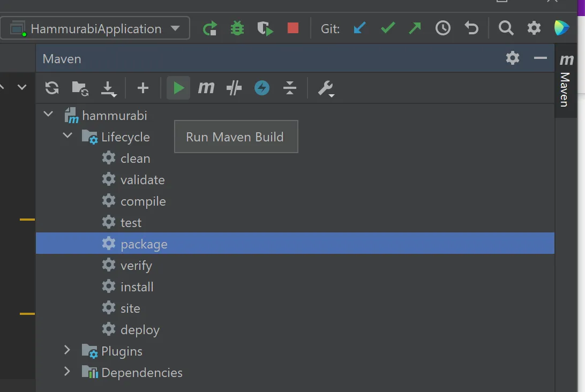Open Maven panel options gear
This screenshot has width=585, height=392.
click(513, 58)
